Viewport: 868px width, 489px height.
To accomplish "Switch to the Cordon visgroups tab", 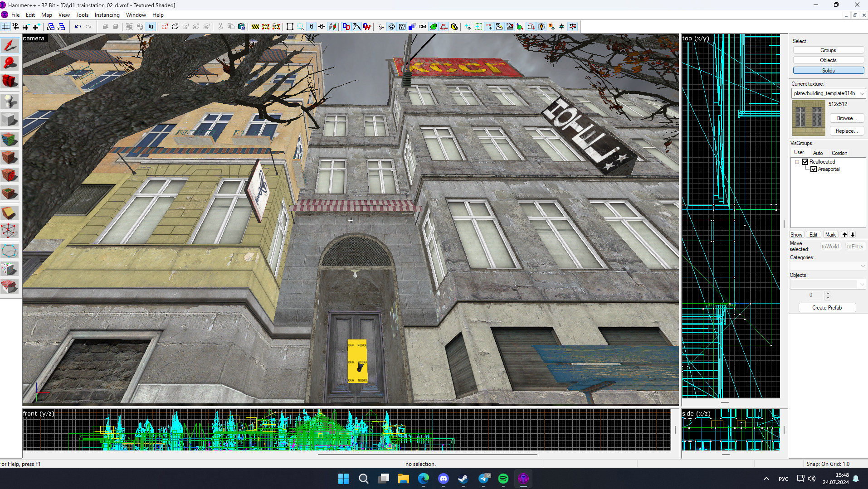I will (839, 153).
